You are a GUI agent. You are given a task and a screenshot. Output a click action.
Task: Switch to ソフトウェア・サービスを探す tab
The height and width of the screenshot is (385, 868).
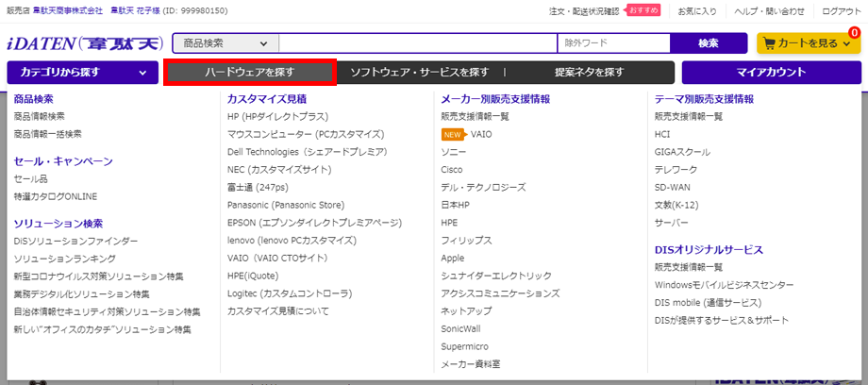click(419, 73)
